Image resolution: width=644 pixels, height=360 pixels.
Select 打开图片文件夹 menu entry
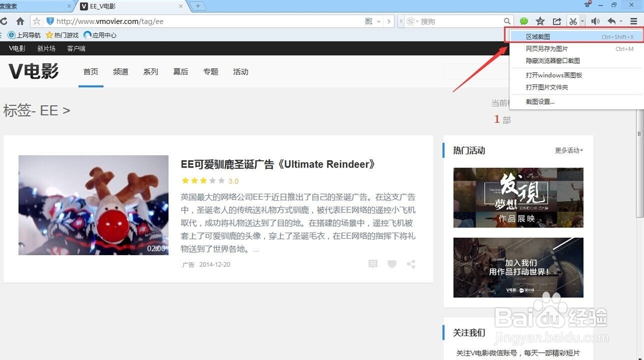(576, 87)
